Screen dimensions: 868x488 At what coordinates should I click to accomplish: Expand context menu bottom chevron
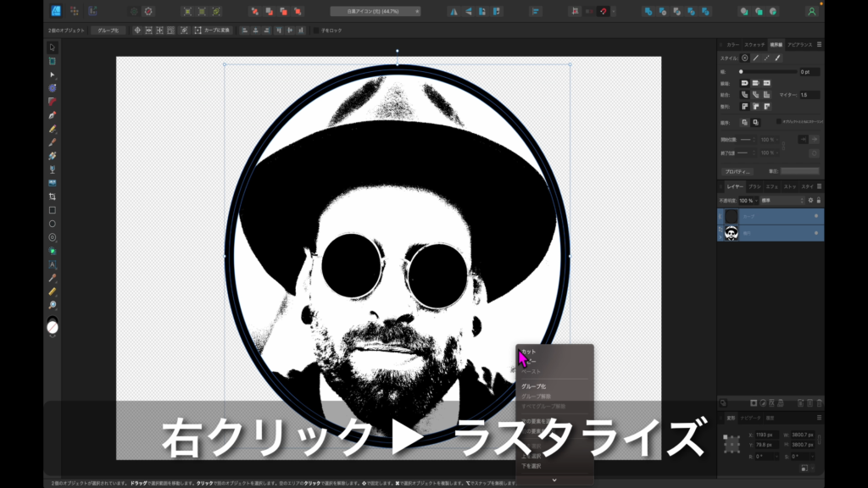pyautogui.click(x=554, y=480)
